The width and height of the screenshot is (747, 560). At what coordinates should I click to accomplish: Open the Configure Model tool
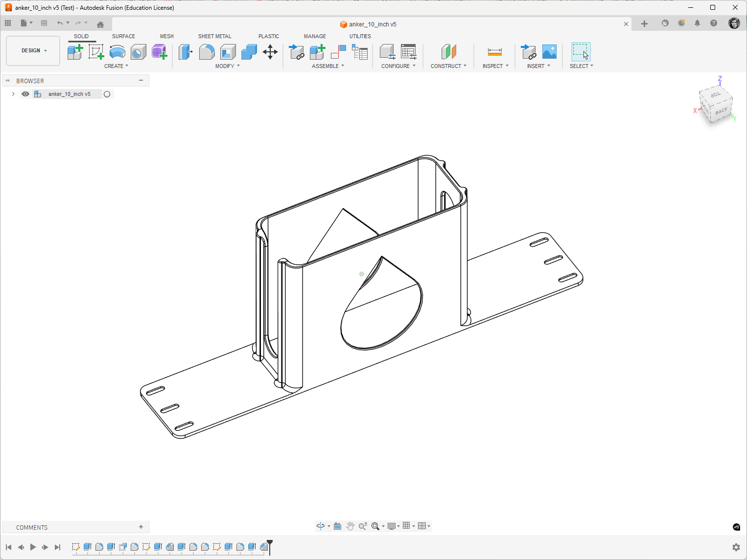pyautogui.click(x=387, y=51)
